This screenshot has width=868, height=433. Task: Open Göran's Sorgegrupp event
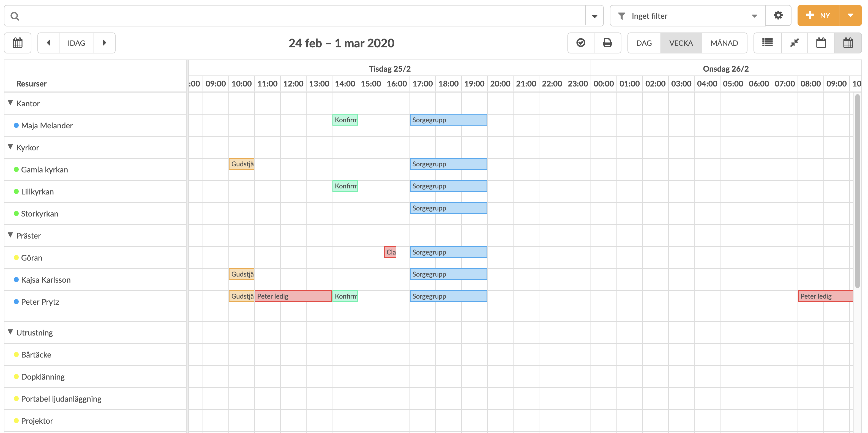(449, 252)
